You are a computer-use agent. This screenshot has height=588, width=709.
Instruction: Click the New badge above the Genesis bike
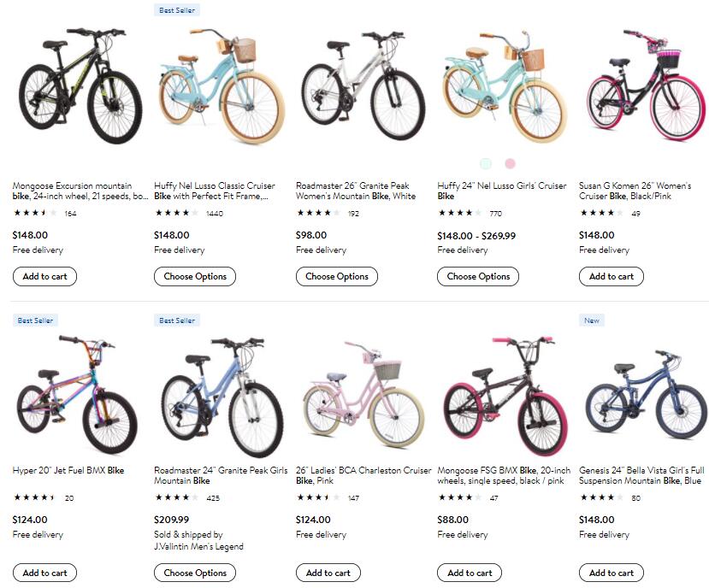pyautogui.click(x=592, y=320)
